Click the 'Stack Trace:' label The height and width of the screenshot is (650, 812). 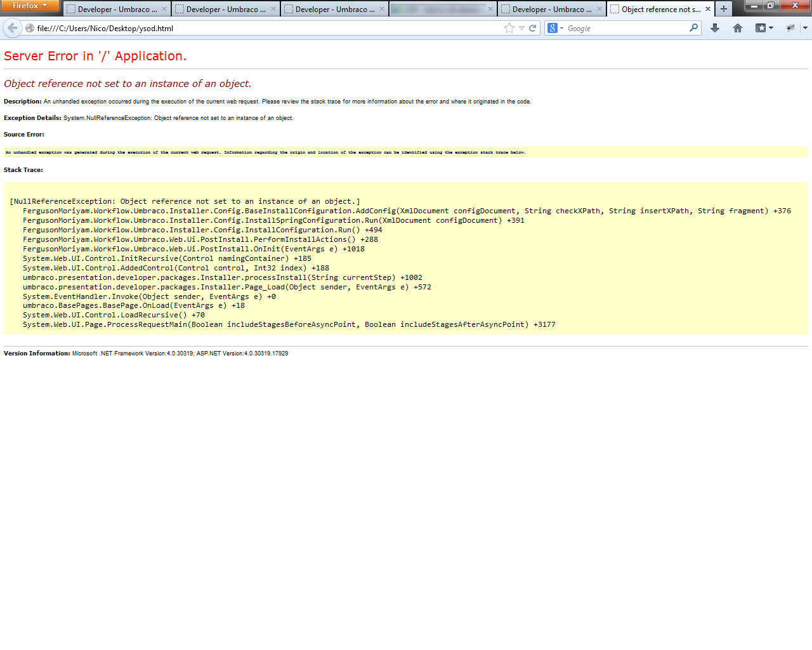click(x=23, y=170)
